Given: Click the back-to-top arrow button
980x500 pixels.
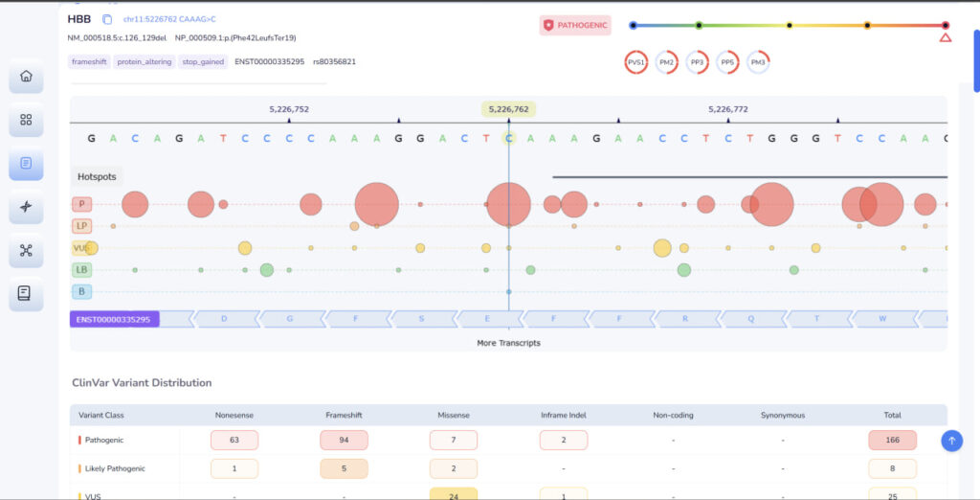Looking at the screenshot, I should click(952, 441).
